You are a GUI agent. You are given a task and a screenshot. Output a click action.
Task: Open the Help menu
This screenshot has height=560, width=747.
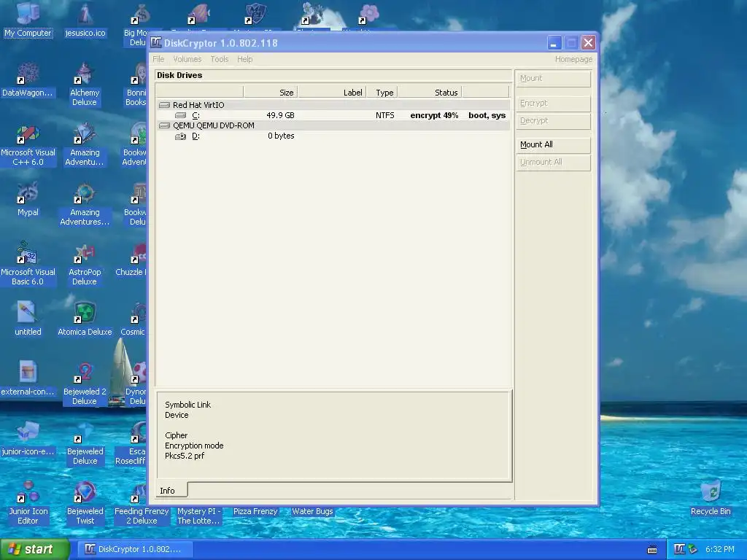pos(245,59)
